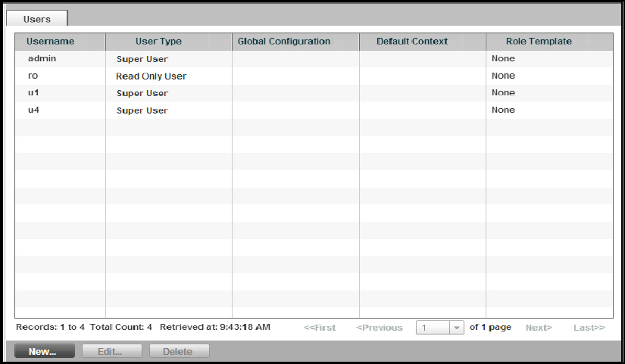625x364 pixels.
Task: Open the Users tab
Action: [x=37, y=19]
